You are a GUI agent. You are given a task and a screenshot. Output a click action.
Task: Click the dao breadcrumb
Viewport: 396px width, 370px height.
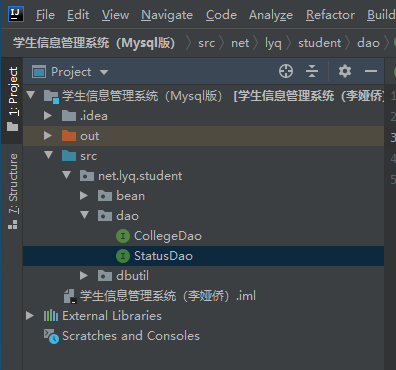[368, 43]
